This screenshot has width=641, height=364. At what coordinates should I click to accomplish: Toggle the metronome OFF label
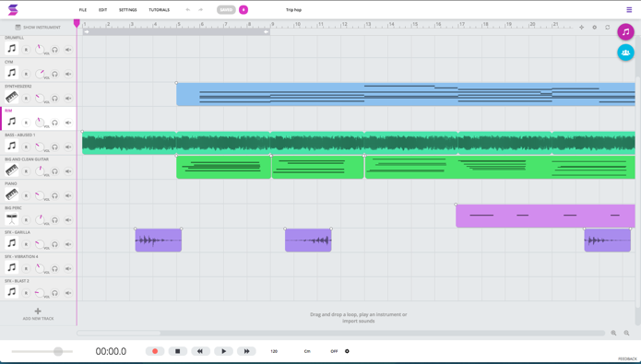334,351
